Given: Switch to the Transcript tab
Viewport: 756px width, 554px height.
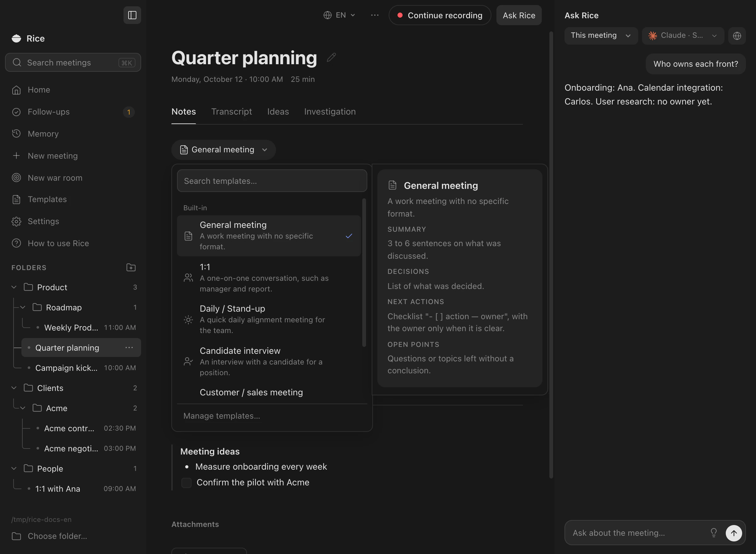Looking at the screenshot, I should (x=232, y=112).
